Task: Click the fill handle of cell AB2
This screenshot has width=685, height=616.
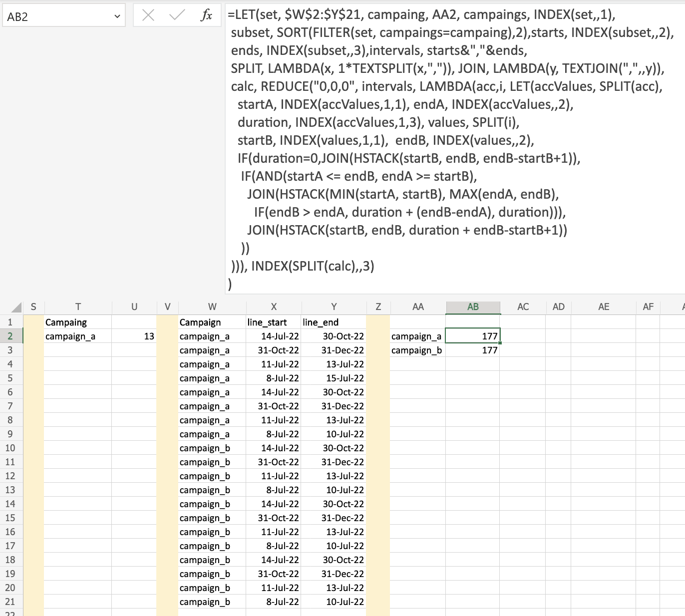Action: [500, 343]
